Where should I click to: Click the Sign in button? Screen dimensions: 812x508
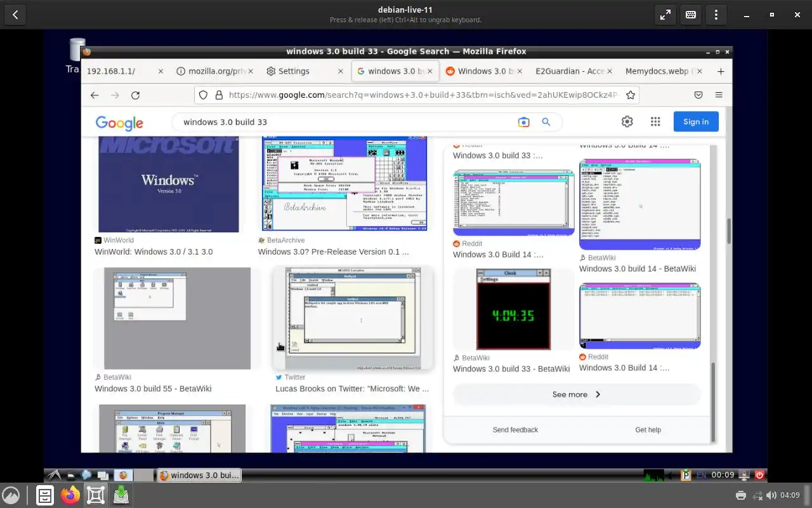[696, 122]
